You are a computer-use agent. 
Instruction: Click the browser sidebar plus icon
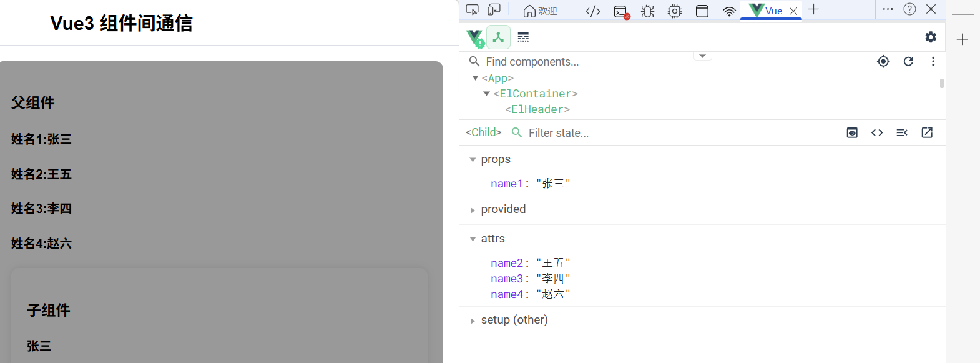pos(963,39)
